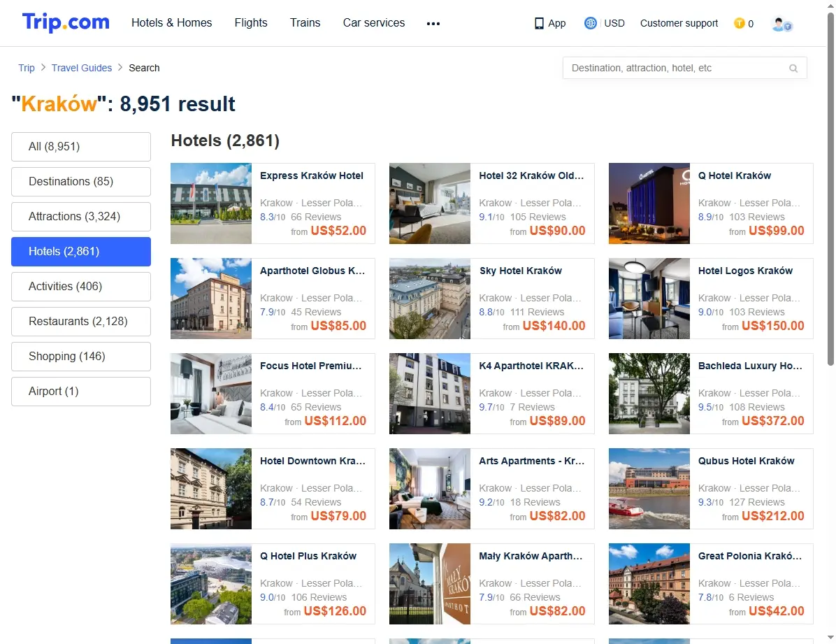Open Hotel 32 Kraków Old photo
Image resolution: width=836 pixels, height=644 pixels.
[x=430, y=203]
